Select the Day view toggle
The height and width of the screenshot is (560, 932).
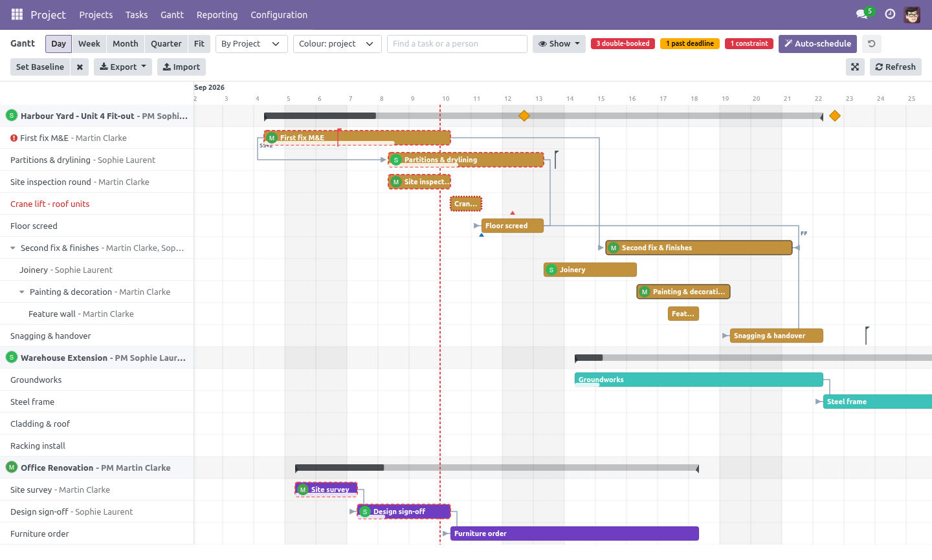pyautogui.click(x=58, y=44)
